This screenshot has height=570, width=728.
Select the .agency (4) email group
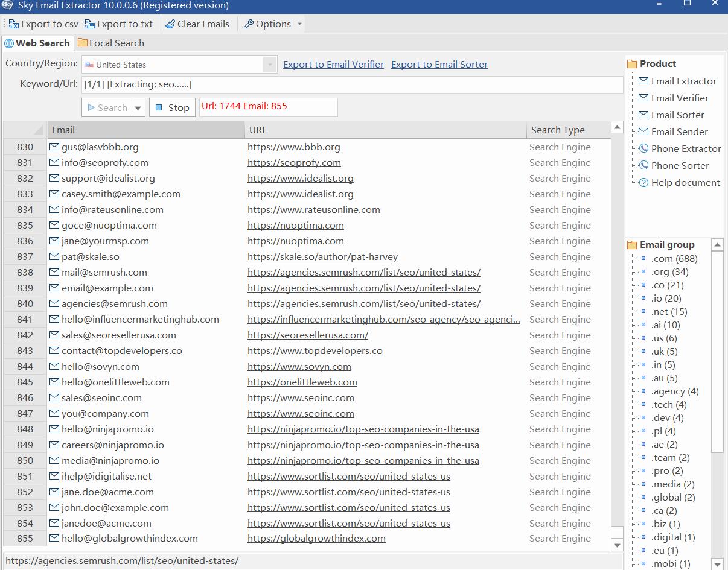pos(675,391)
